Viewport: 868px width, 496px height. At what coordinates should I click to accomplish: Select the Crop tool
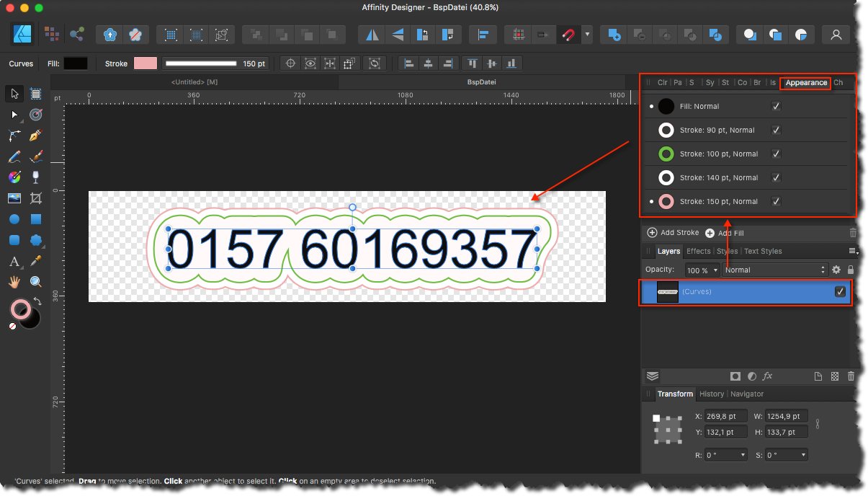point(35,198)
